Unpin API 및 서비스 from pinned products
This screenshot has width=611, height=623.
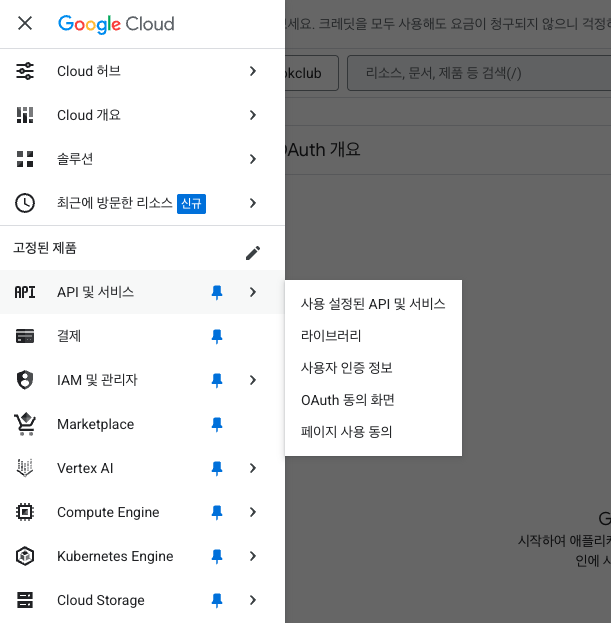tap(217, 292)
